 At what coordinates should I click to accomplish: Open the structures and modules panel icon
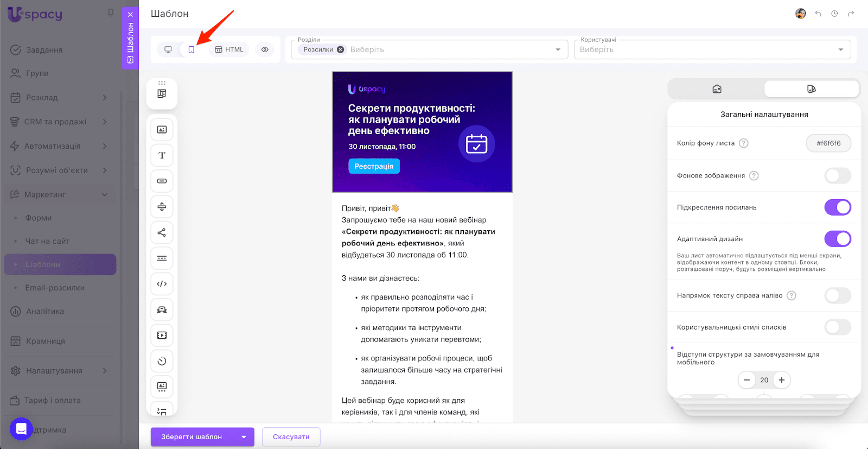162,93
